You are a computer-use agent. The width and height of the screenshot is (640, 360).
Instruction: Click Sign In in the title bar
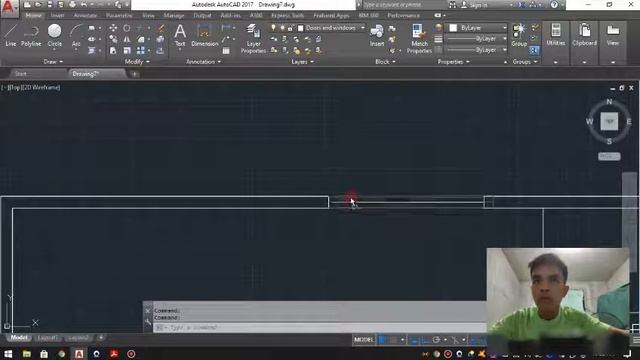[x=479, y=5]
